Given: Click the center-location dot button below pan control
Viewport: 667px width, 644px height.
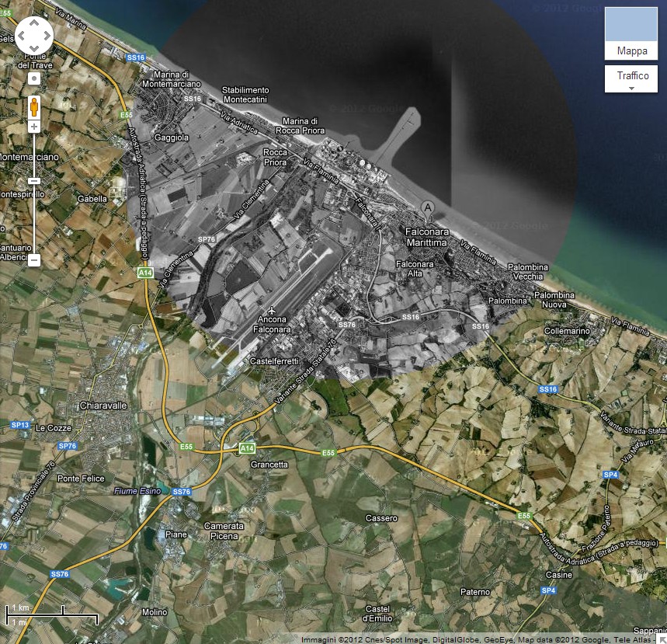Looking at the screenshot, I should point(34,78).
